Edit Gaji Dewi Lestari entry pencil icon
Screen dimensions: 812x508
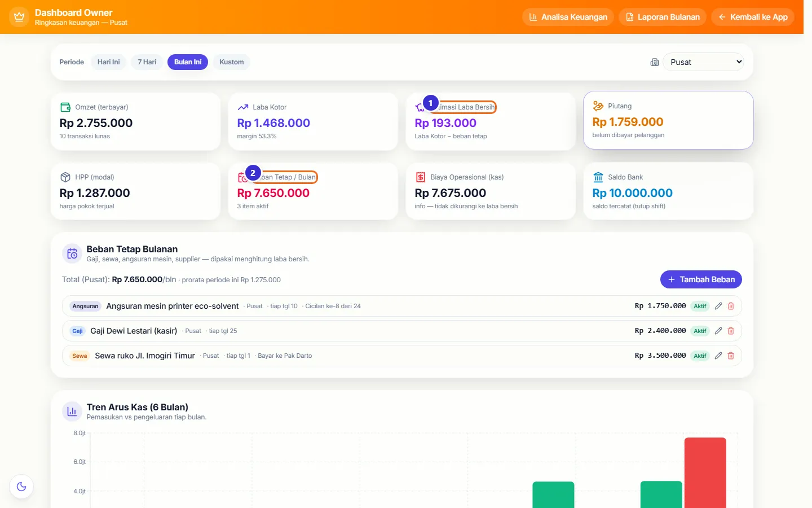pos(718,331)
